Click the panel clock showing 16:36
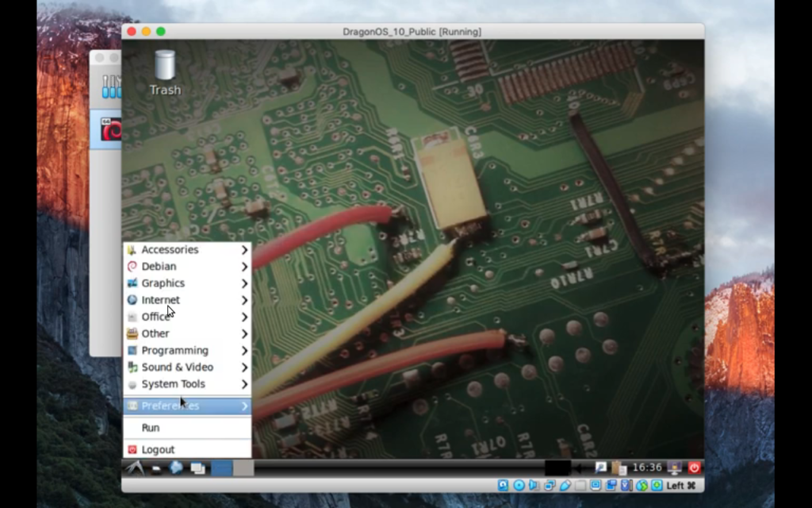812x508 pixels. 647,468
